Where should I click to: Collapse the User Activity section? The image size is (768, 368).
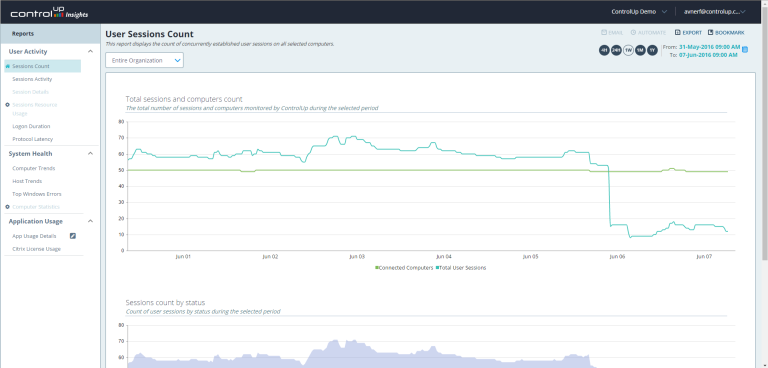coord(90,51)
